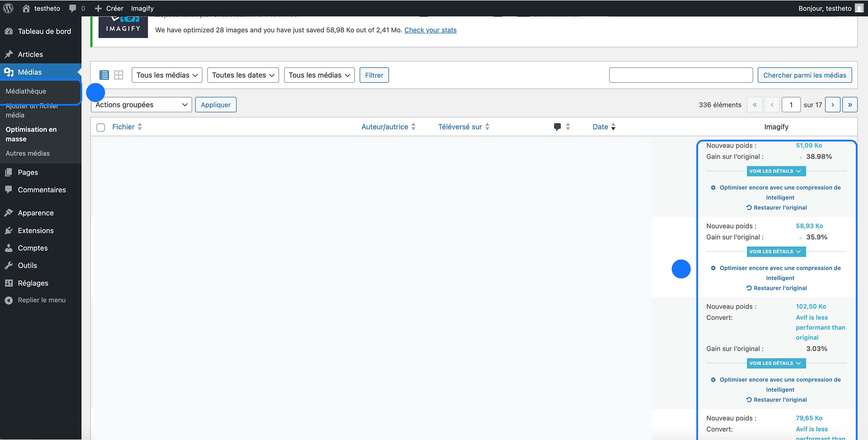Click the Filtrer button
Viewport: 868px width, 440px height.
click(x=374, y=75)
